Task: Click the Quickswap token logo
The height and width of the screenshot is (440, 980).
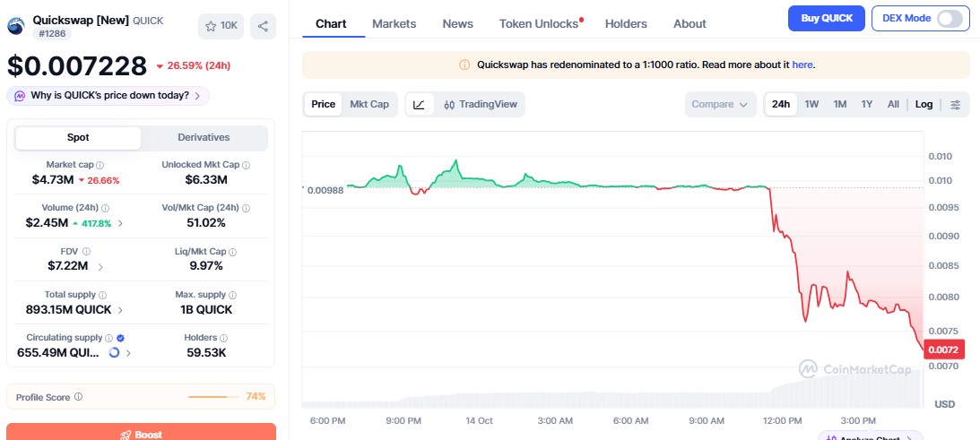Action: coord(15,26)
